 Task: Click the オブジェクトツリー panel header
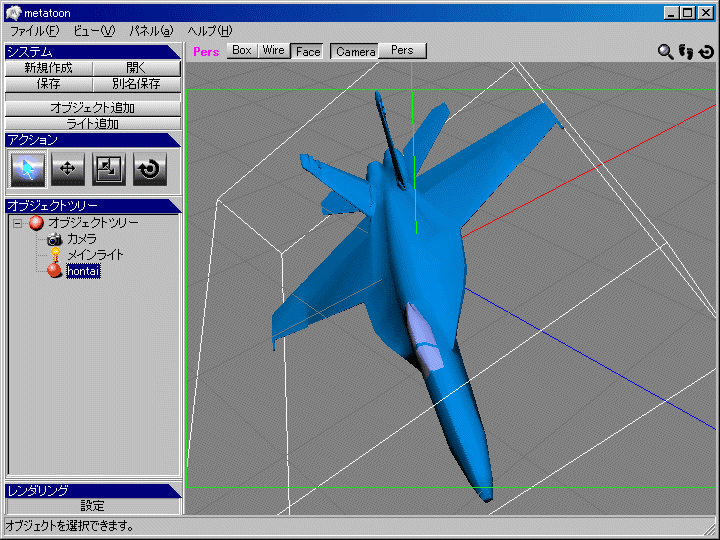pos(93,206)
